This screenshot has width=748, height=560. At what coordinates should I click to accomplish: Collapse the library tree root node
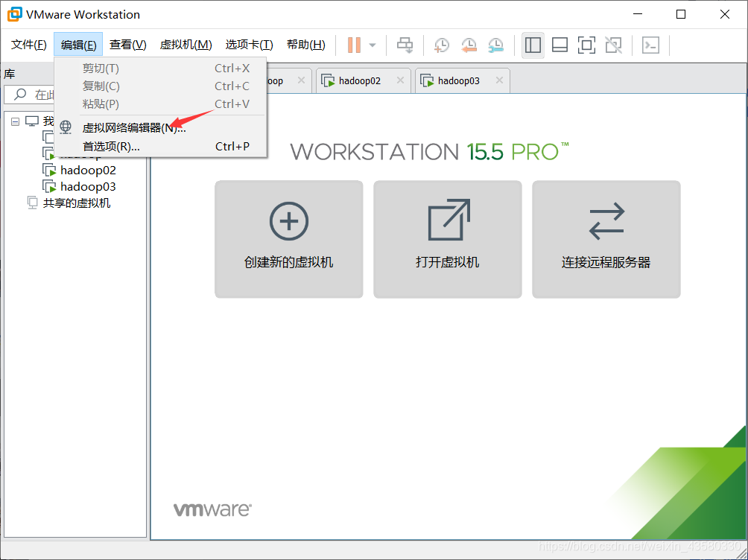pos(15,121)
